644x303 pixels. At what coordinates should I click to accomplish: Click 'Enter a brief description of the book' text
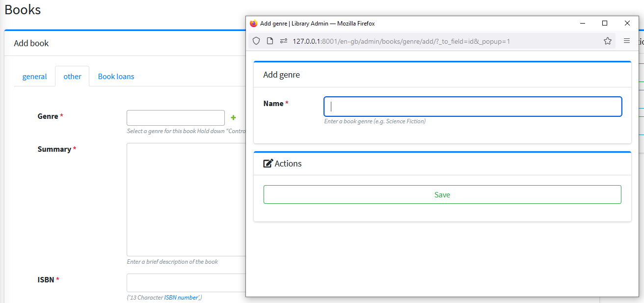pos(172,262)
